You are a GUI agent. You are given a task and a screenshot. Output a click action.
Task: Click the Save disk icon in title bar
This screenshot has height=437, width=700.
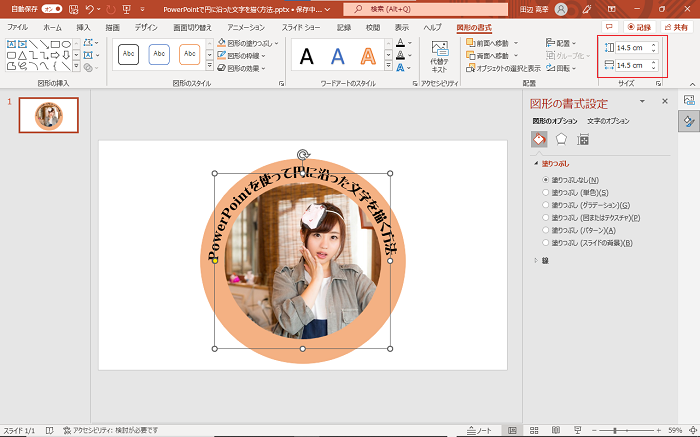click(74, 9)
